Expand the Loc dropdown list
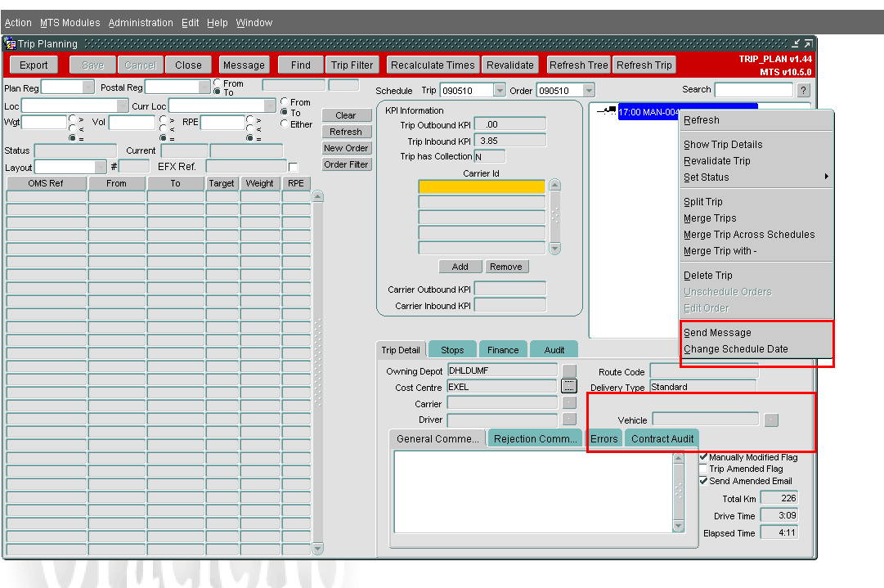 (123, 105)
